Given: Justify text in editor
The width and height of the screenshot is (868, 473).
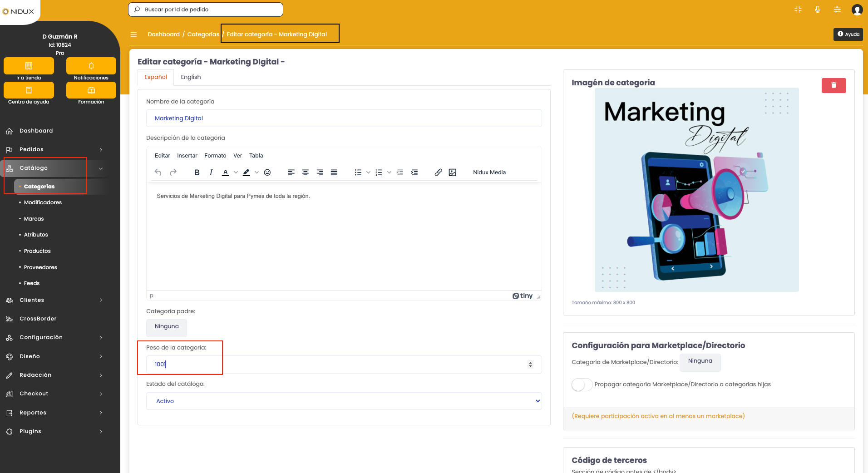Looking at the screenshot, I should click(x=334, y=172).
